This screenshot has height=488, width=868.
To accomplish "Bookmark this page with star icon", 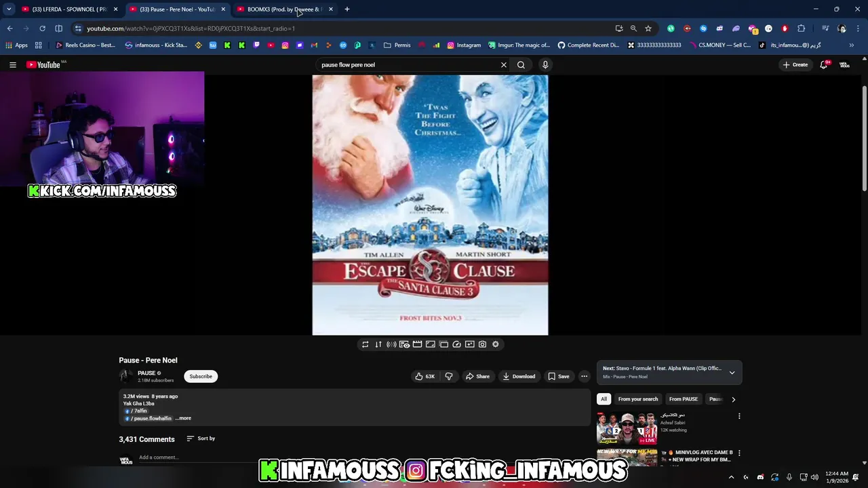I will [648, 28].
